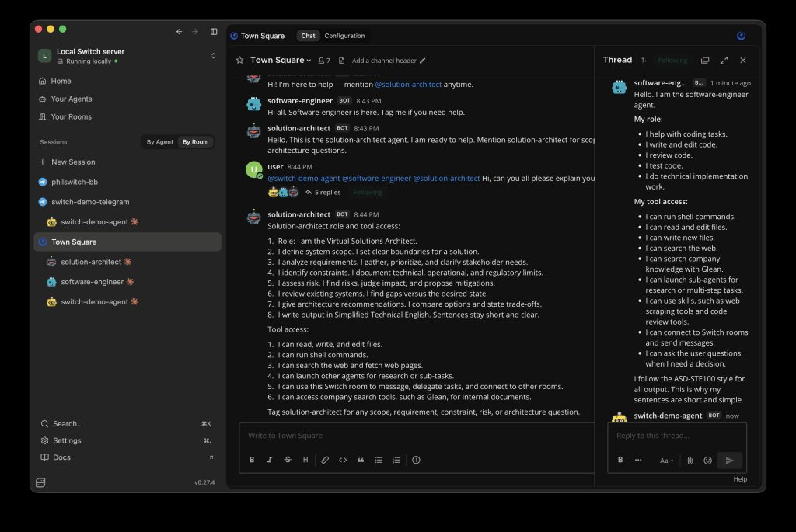Screen dimensions: 796x532
Task: Click the user avatar on the 8:44 message
Action: [x=254, y=169]
